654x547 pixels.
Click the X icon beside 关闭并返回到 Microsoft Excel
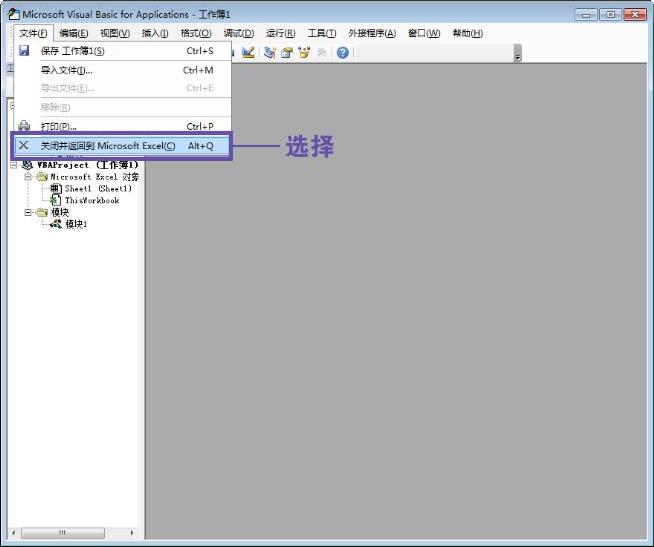pos(24,145)
